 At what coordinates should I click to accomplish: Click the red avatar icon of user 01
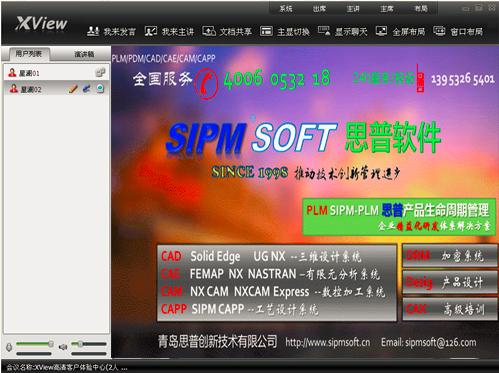tap(12, 72)
